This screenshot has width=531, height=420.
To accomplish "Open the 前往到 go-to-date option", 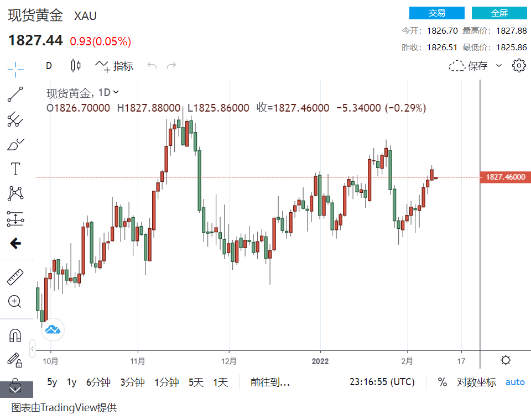I will click(270, 382).
